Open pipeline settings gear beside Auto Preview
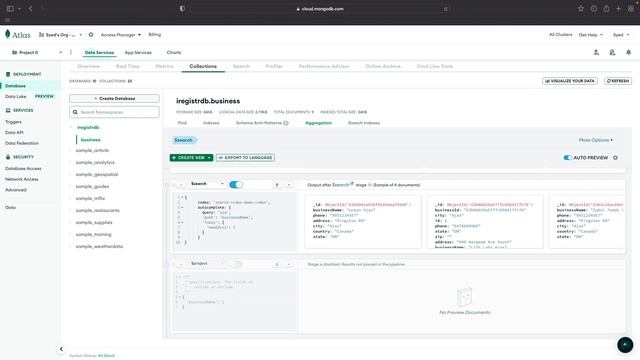This screenshot has height=360, width=640. (x=615, y=158)
